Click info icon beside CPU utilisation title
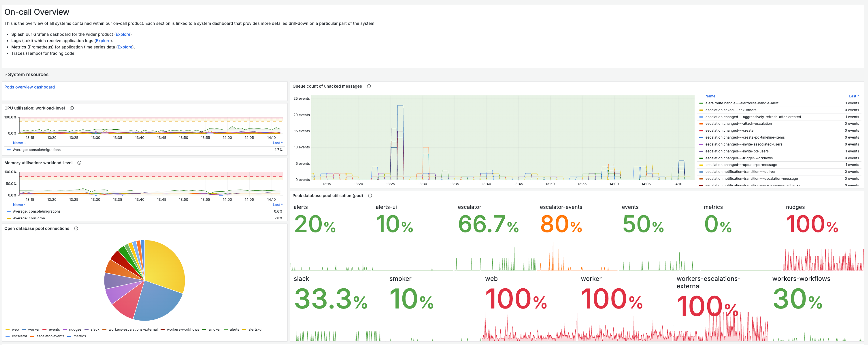Screen dimensions: 868x345 pos(72,108)
